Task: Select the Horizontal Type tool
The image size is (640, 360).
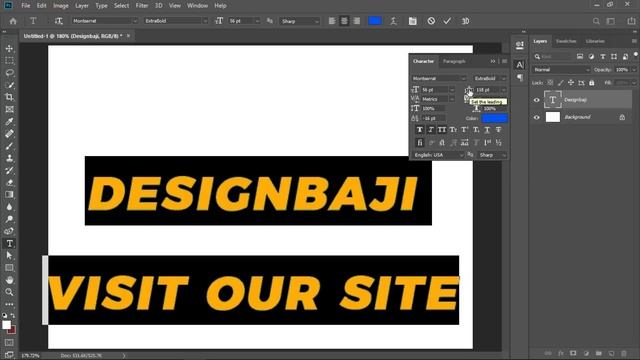Action: coord(9,244)
